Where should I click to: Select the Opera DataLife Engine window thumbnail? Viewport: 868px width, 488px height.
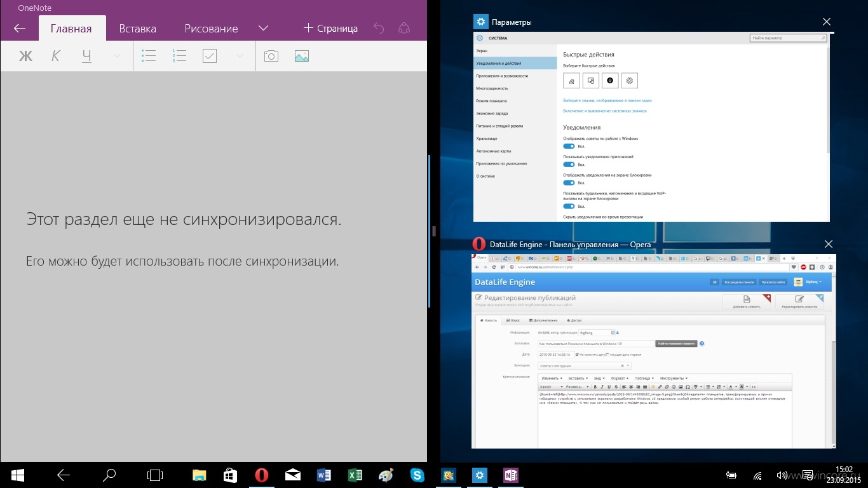pos(654,351)
